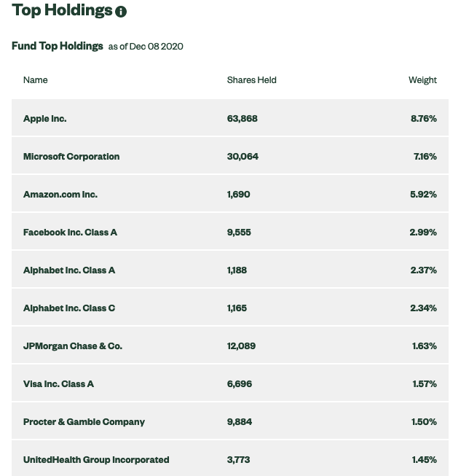This screenshot has width=461, height=476.
Task: Click JPMorgan Chase & Co. holding
Action: pyautogui.click(x=73, y=346)
